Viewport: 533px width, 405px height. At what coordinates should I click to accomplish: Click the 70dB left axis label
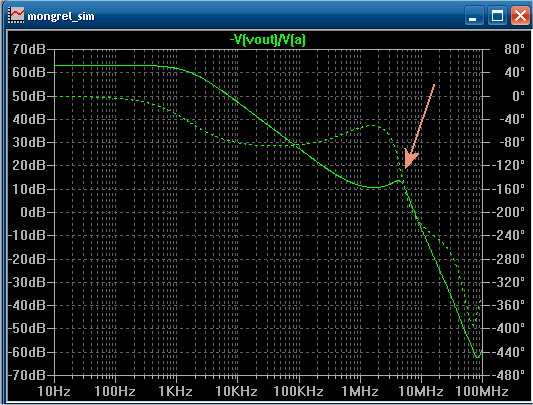[29, 49]
